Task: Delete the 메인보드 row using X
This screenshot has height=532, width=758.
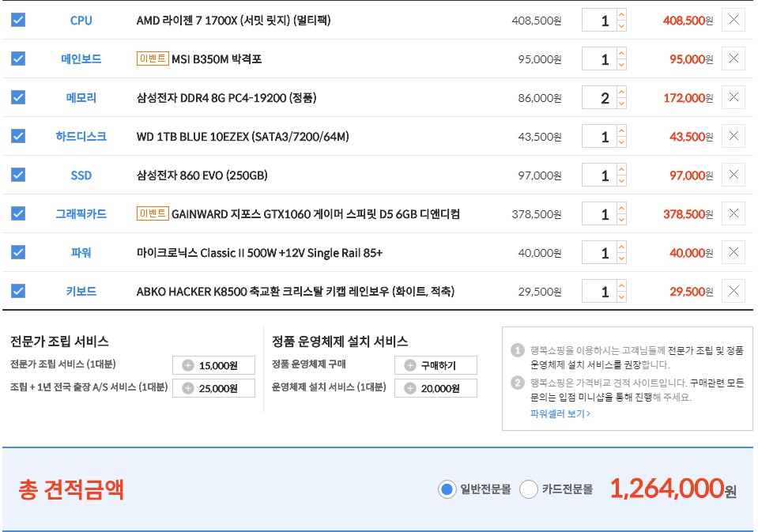Action: pyautogui.click(x=733, y=58)
